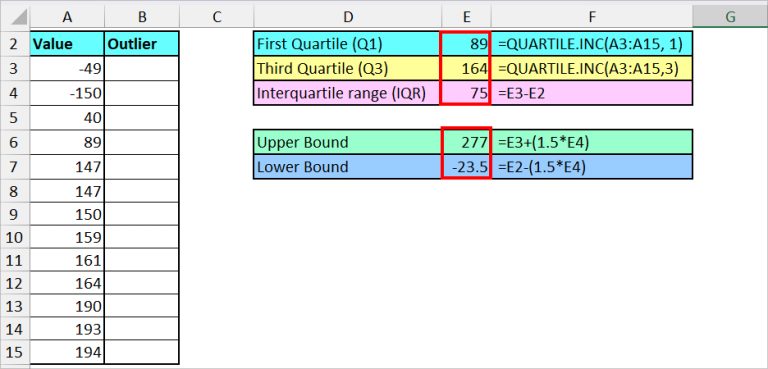Select empty Outlier cell beside 194
Image resolution: width=768 pixels, height=369 pixels.
pos(142,352)
